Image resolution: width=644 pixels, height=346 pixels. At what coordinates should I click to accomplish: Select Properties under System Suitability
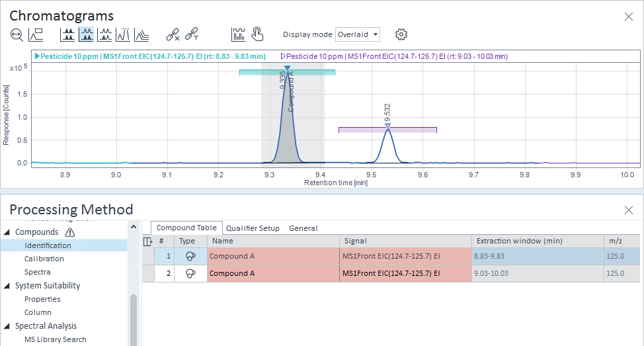(x=42, y=299)
